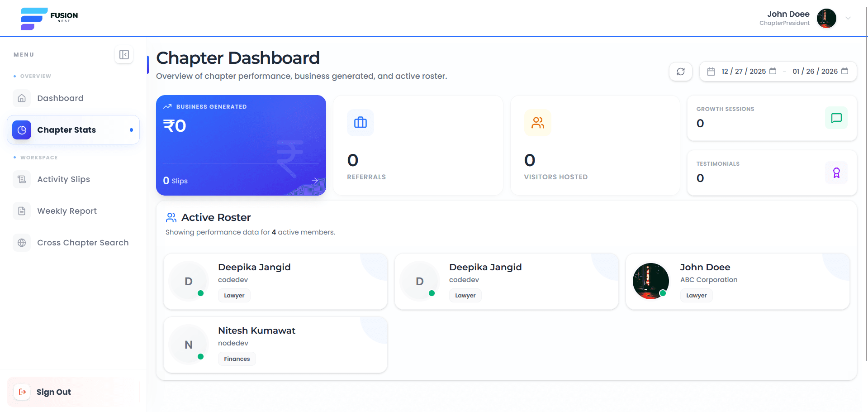Screen dimensions: 868x412
Task: Click the Visitors Hosted people icon
Action: coord(537,122)
